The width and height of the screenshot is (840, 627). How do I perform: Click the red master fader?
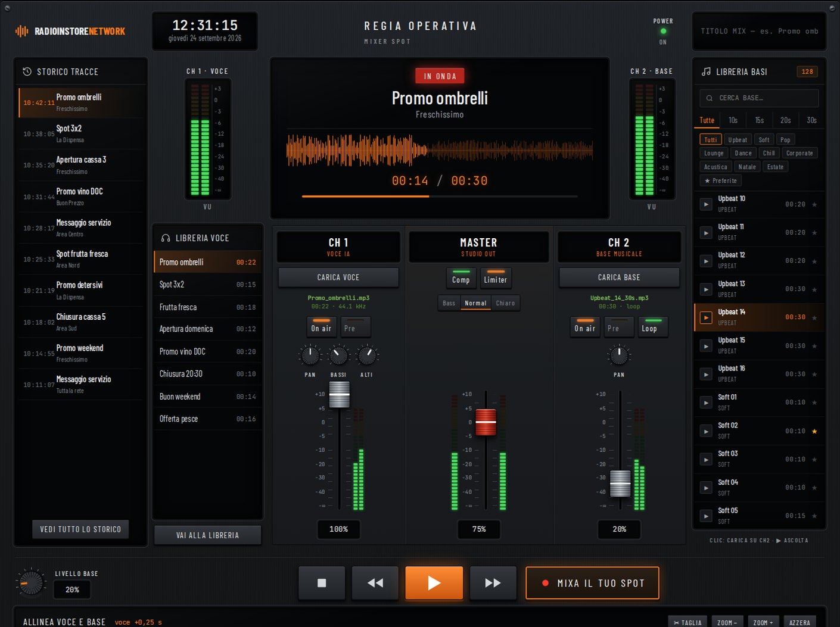tap(486, 422)
